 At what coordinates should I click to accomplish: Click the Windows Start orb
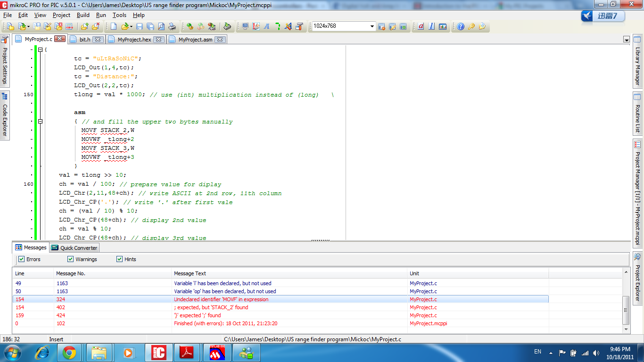(12, 352)
